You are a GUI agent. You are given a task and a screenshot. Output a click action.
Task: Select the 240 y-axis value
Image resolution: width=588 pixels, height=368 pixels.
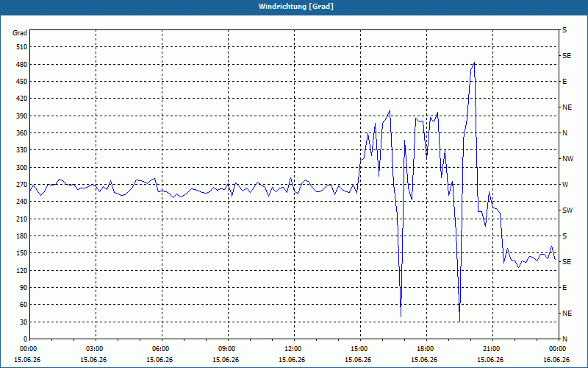23,202
